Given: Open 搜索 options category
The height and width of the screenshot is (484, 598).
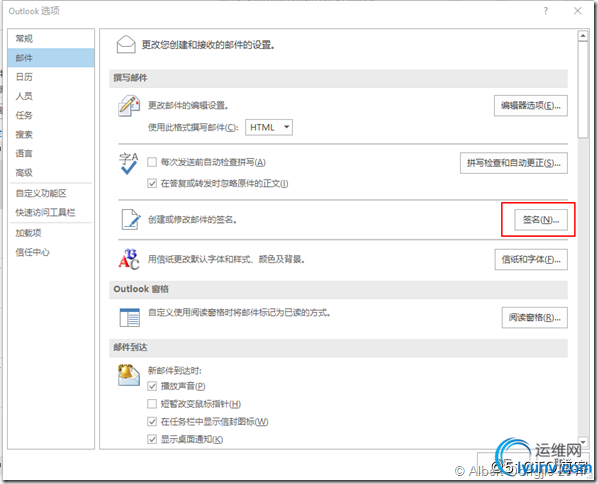Looking at the screenshot, I should 51,134.
